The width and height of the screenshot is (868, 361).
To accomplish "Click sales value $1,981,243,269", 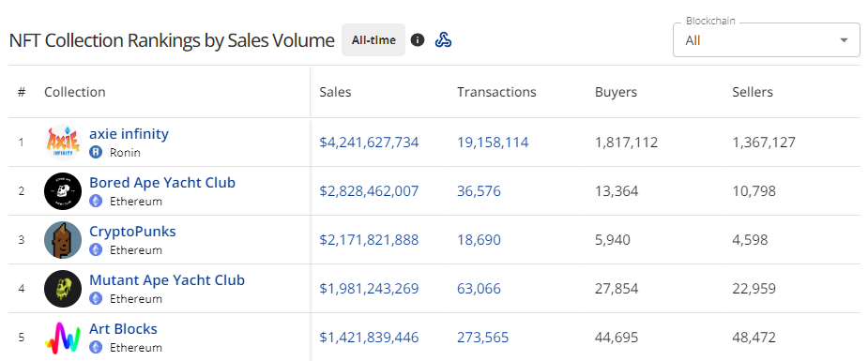I will [x=369, y=289].
